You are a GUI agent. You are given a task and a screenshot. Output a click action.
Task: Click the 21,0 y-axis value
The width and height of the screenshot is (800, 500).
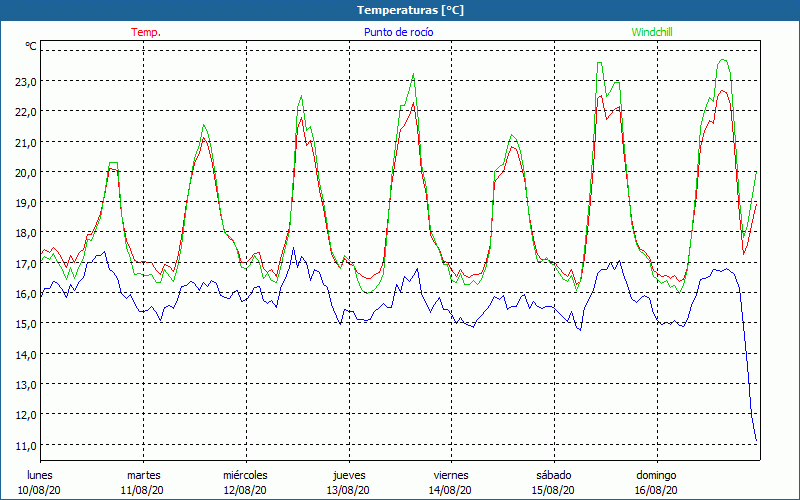click(25, 142)
